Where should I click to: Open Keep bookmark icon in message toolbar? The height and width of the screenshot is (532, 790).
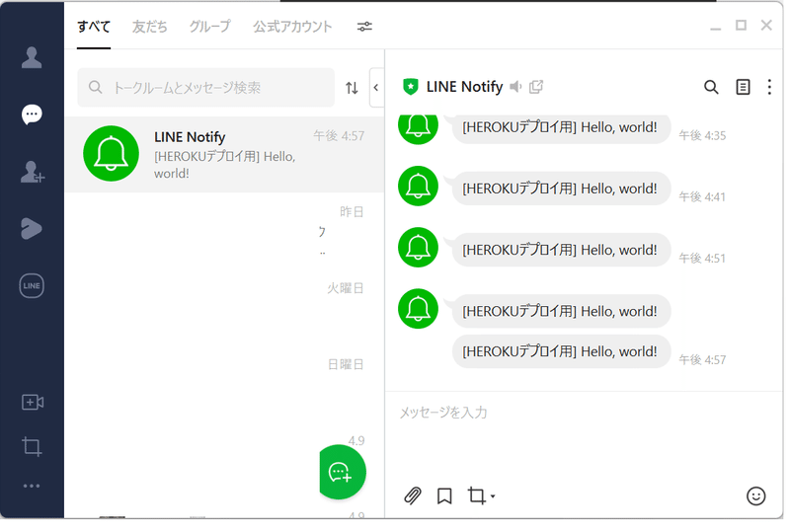coord(444,496)
